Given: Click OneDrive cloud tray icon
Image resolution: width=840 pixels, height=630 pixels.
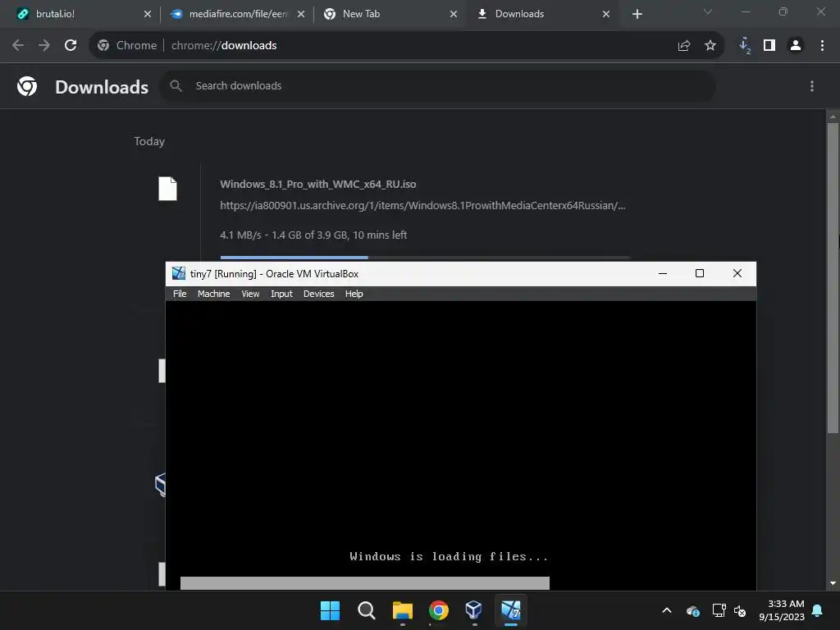Looking at the screenshot, I should pyautogui.click(x=692, y=610).
